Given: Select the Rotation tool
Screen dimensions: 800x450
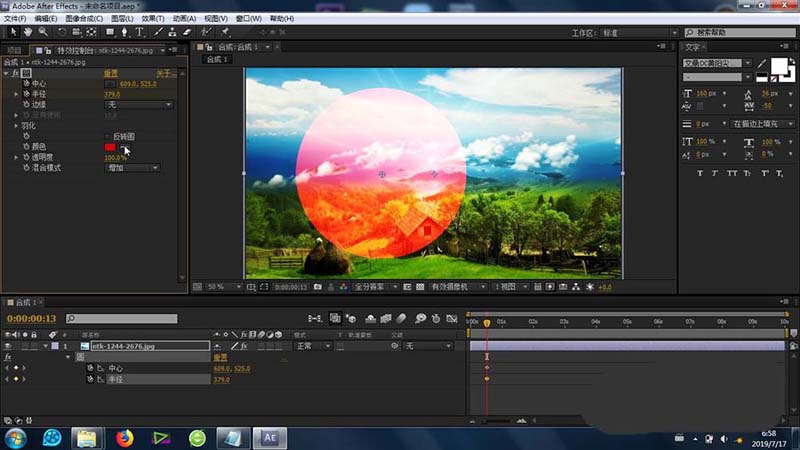Looking at the screenshot, I should 62,32.
